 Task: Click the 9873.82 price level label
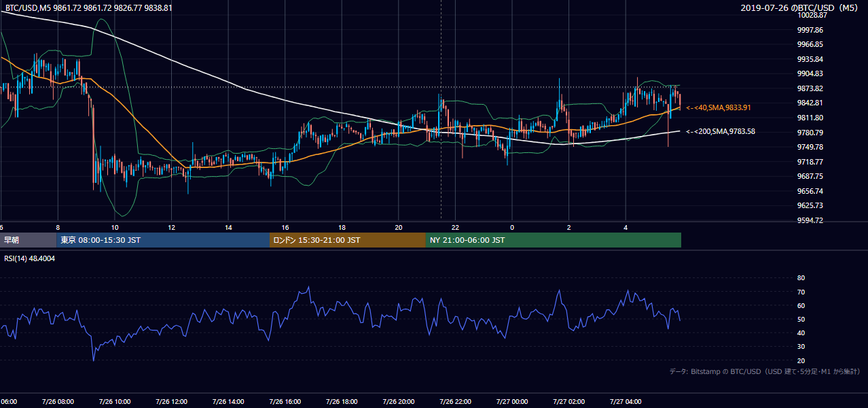click(x=810, y=88)
